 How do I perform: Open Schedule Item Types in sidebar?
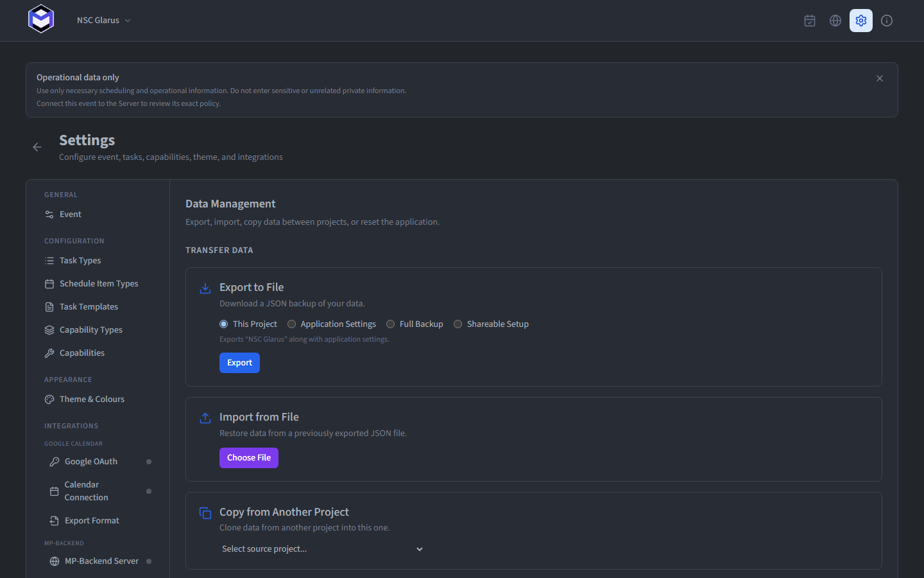98,284
